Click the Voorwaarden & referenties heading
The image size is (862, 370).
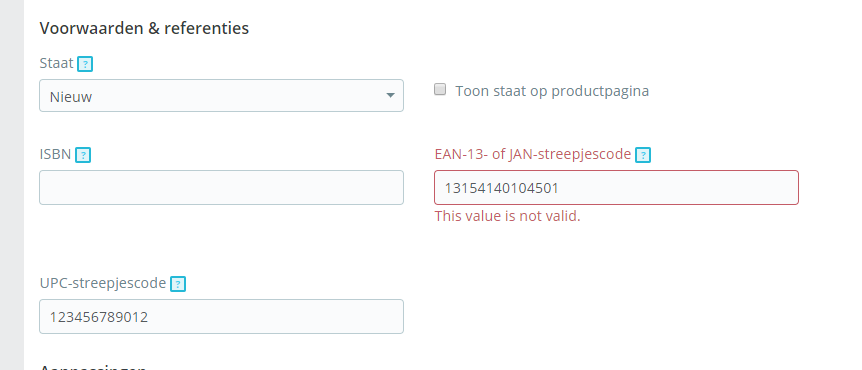click(x=144, y=28)
